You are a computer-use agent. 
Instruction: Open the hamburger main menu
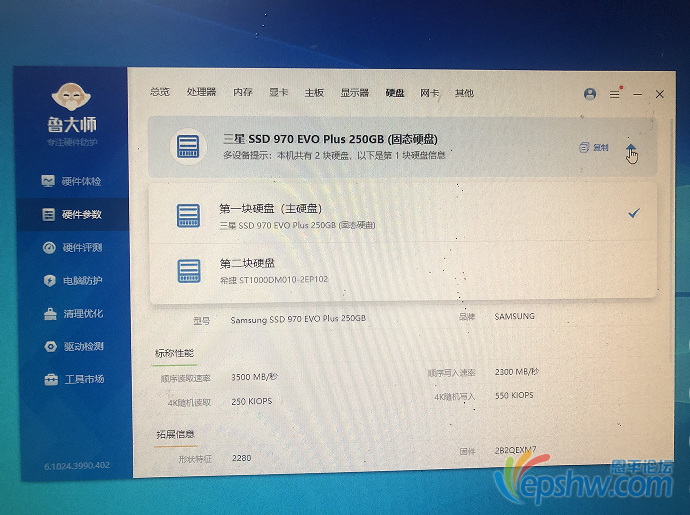[615, 94]
